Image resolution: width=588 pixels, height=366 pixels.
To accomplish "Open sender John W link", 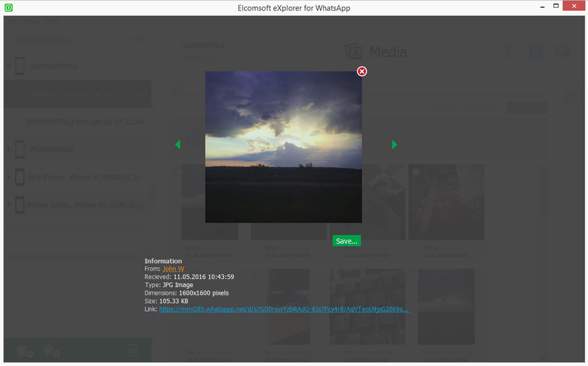I will click(x=174, y=268).
